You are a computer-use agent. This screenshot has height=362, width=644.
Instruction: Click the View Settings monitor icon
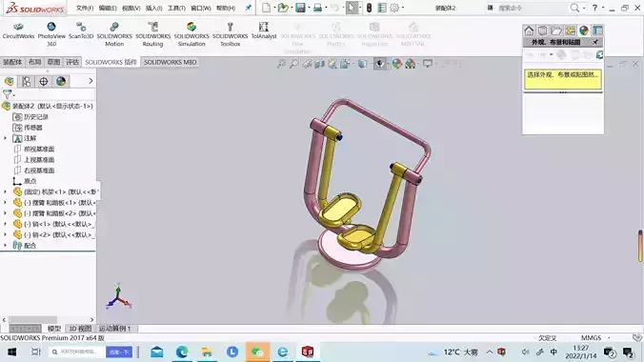[428, 64]
